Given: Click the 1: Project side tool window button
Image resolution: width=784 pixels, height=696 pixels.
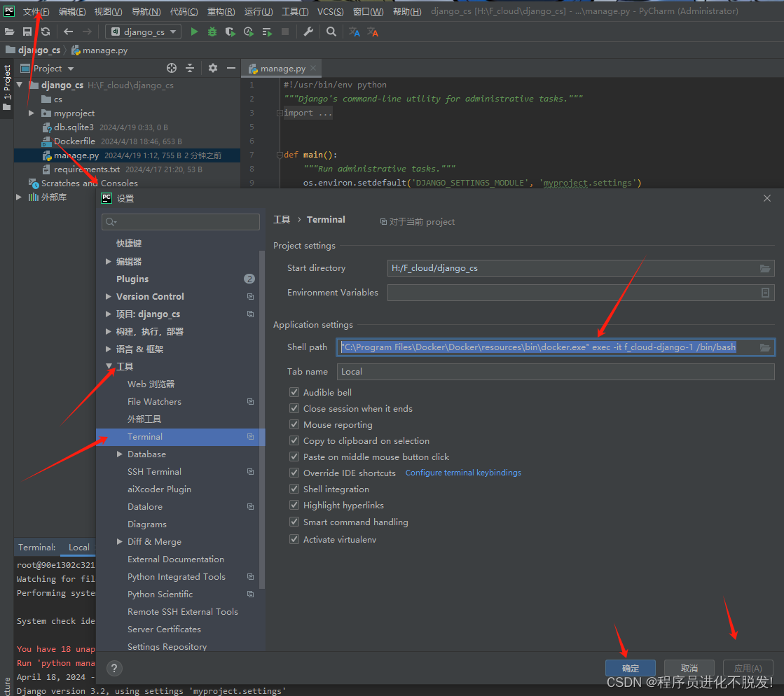Looking at the screenshot, I should pos(7,88).
